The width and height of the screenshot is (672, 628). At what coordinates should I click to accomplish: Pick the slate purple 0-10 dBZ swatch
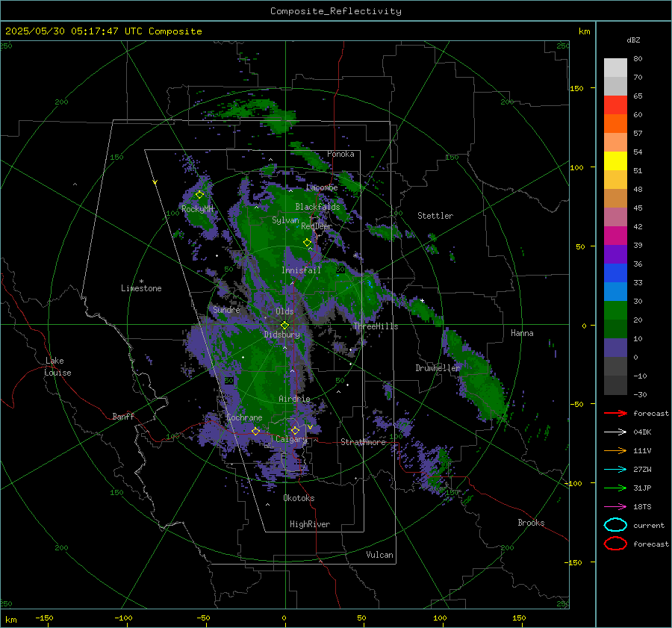(615, 348)
